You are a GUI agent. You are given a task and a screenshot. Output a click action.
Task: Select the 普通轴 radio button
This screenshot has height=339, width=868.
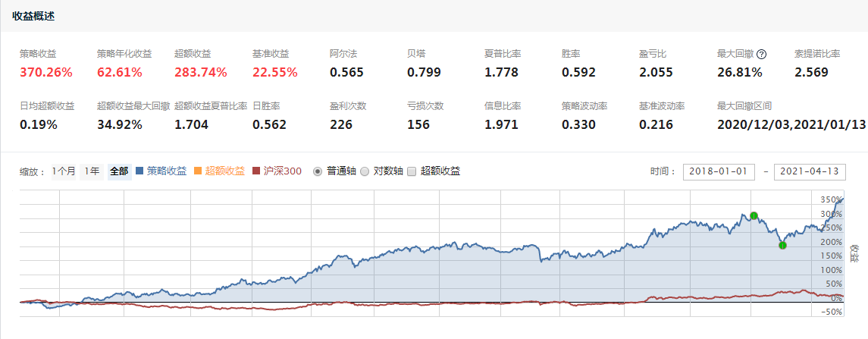(318, 171)
